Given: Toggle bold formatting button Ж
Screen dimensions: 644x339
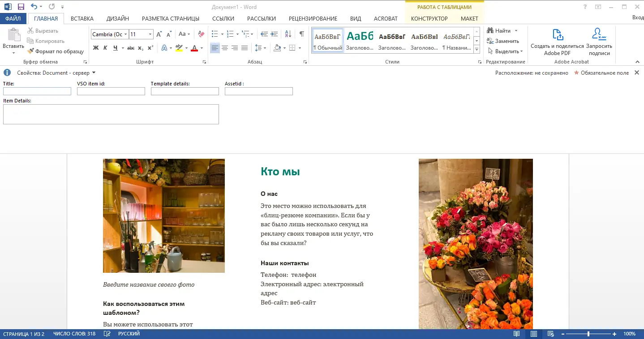Looking at the screenshot, I should [x=95, y=48].
